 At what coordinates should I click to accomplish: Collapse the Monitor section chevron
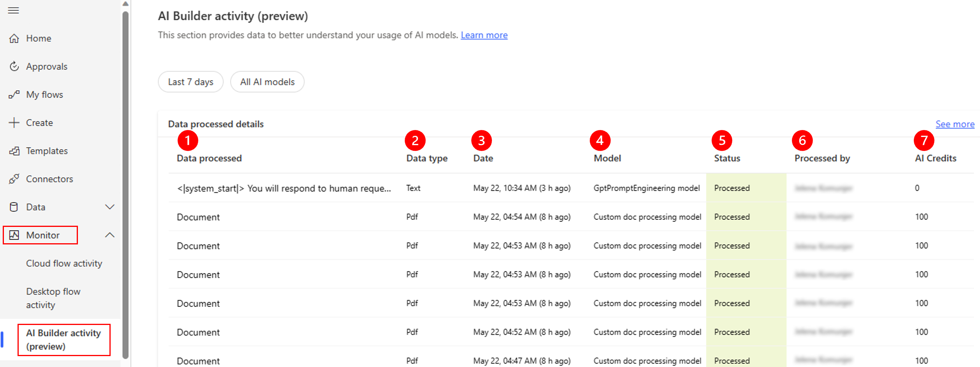coord(110,235)
